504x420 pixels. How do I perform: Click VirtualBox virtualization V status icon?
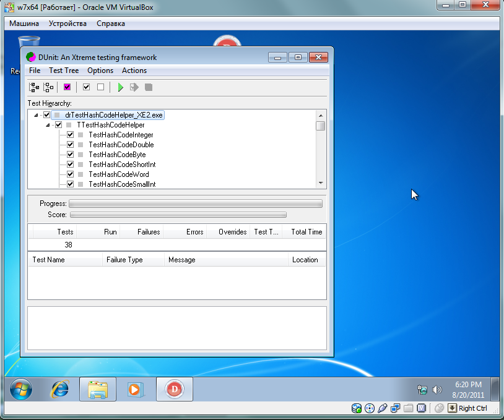point(421,408)
